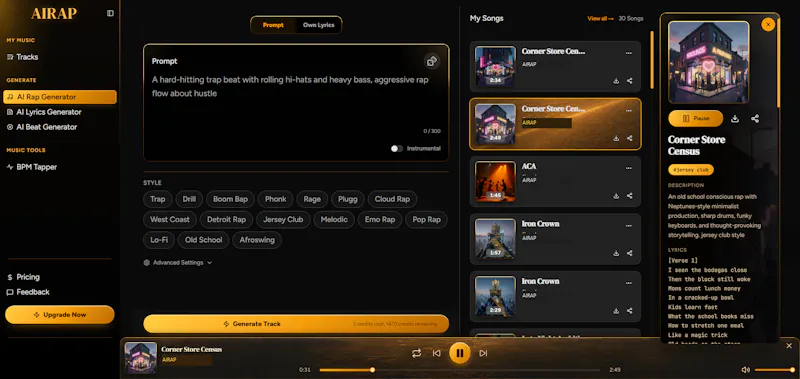Viewport: 800px width, 379px height.
Task: Select the Cloud Rap style chip
Action: [392, 199]
